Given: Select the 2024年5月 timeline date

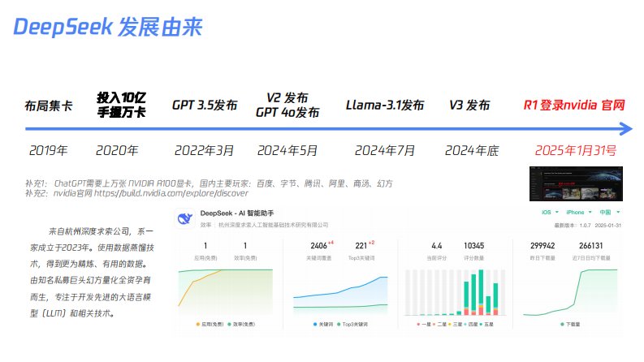Looking at the screenshot, I should point(287,150).
